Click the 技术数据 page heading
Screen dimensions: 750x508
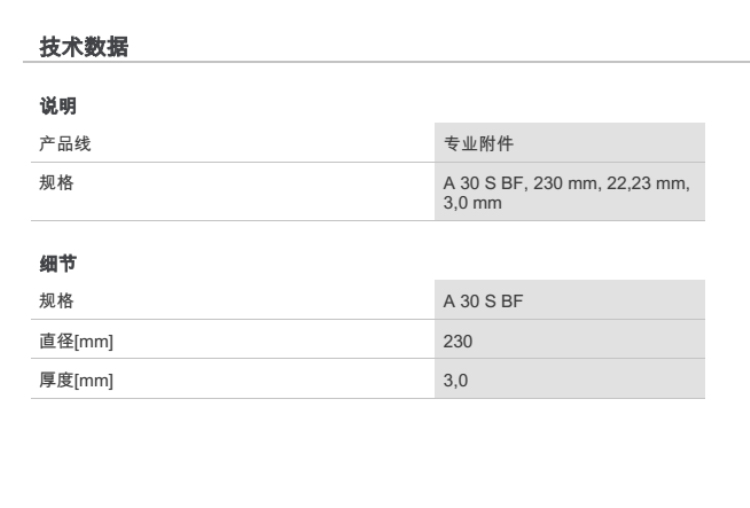(83, 46)
